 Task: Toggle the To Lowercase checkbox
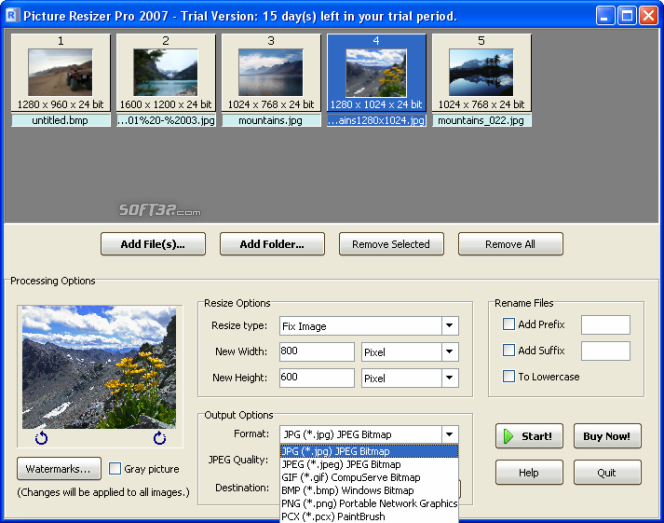(x=509, y=376)
